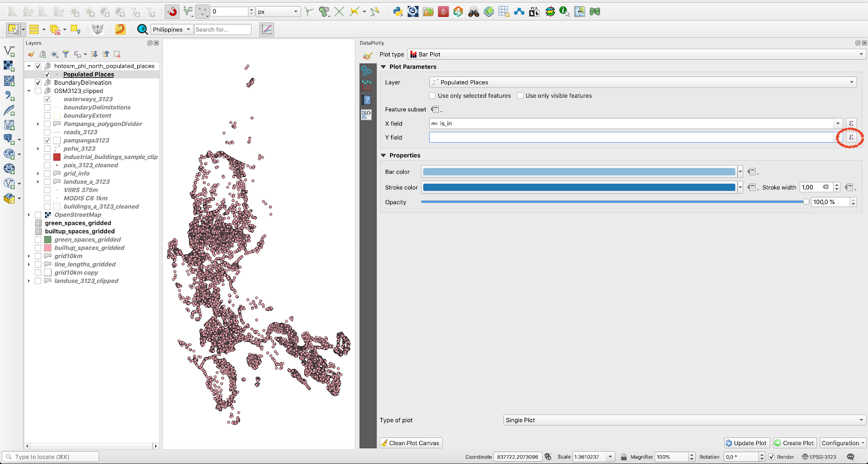868x464 pixels.
Task: Click the Clean Plot Canvas button
Action: [x=411, y=443]
